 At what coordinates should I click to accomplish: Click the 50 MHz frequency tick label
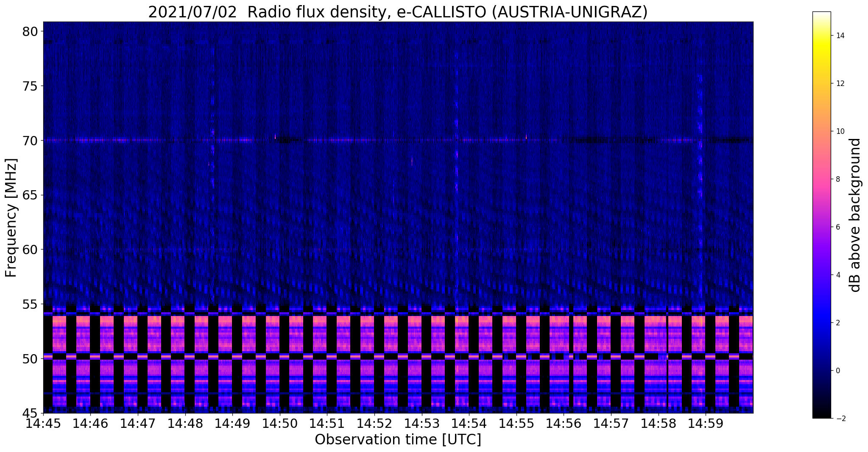click(31, 359)
